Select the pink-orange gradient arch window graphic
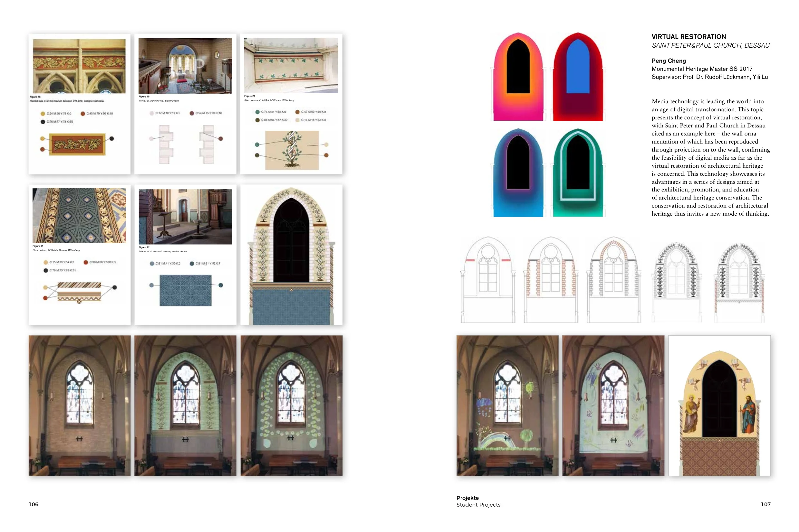 tap(517, 77)
